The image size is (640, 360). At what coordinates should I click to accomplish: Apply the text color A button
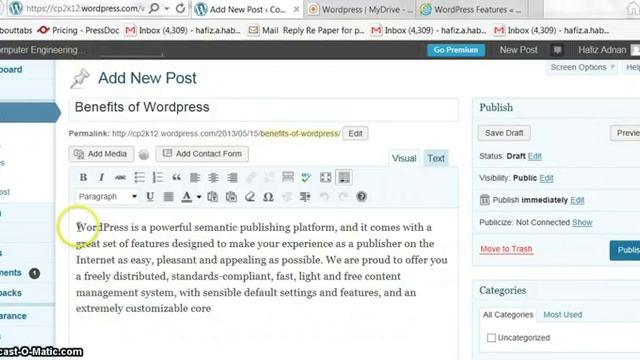(187, 197)
